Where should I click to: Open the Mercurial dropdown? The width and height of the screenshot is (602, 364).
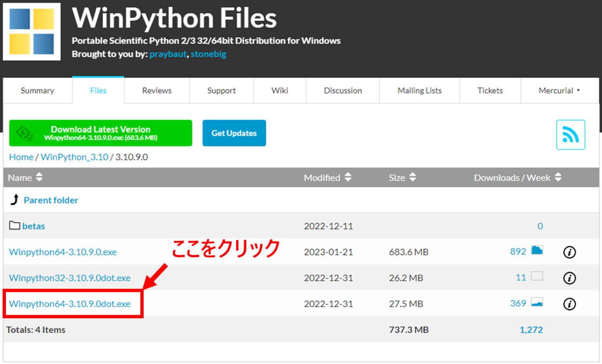[558, 90]
